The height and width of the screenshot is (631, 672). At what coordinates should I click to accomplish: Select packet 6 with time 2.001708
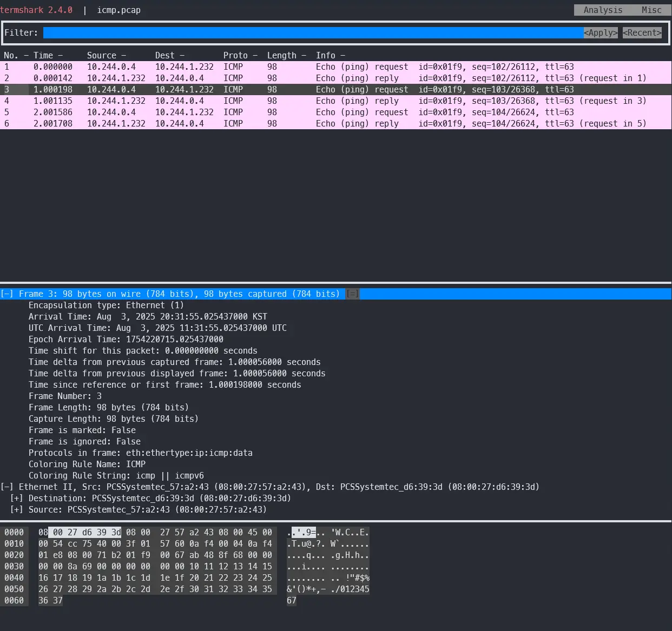click(x=335, y=123)
